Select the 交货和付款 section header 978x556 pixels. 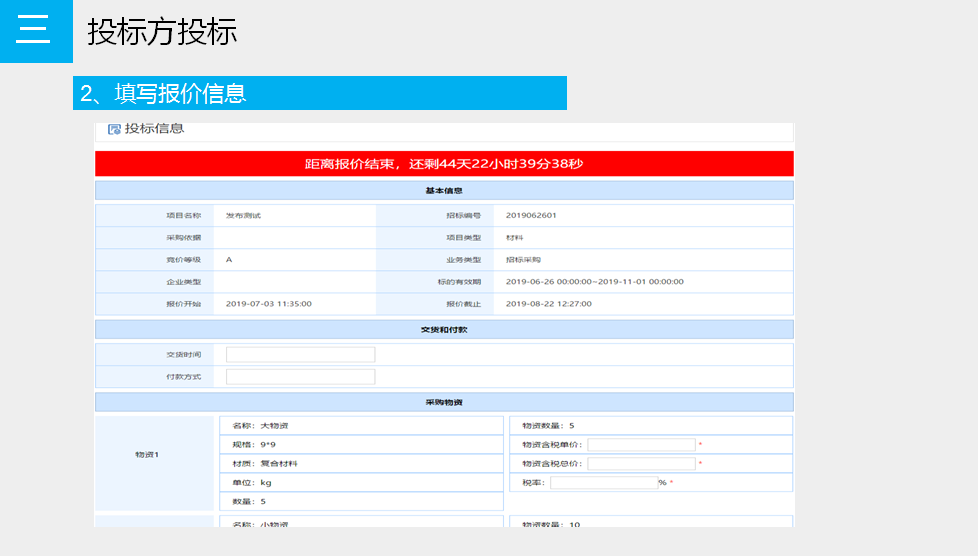tap(444, 330)
